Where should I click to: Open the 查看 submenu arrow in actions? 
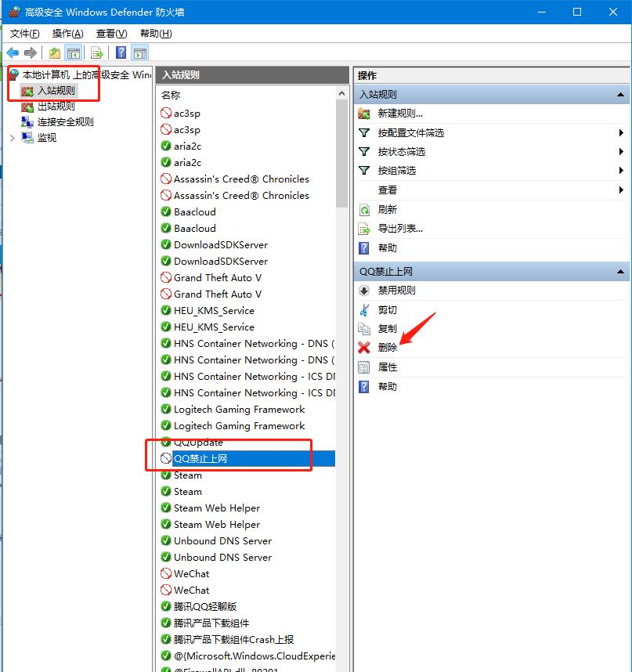tap(621, 190)
